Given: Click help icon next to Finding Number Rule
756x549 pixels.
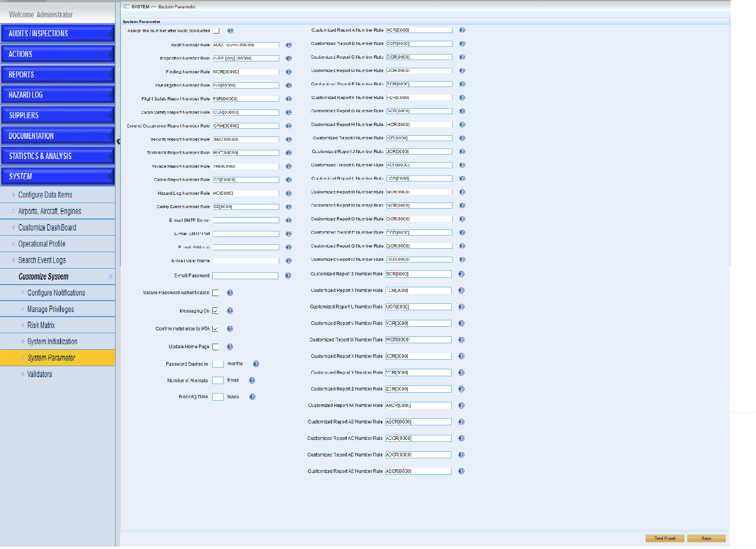Looking at the screenshot, I should [x=288, y=72].
